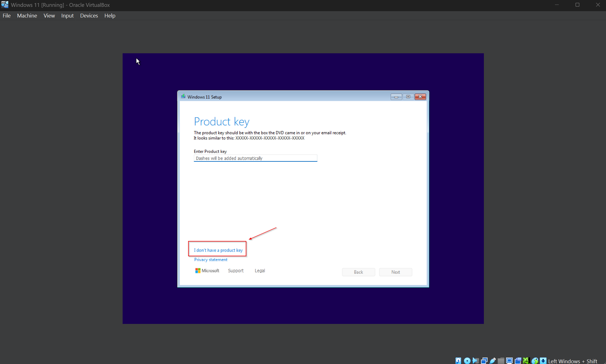Click the USB devices status icon
The height and width of the screenshot is (364, 606).
click(x=493, y=361)
